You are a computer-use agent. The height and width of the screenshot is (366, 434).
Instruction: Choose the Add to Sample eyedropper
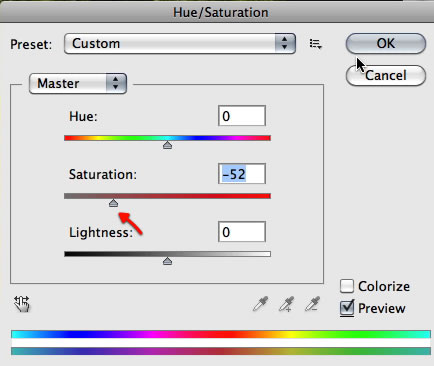coord(286,304)
